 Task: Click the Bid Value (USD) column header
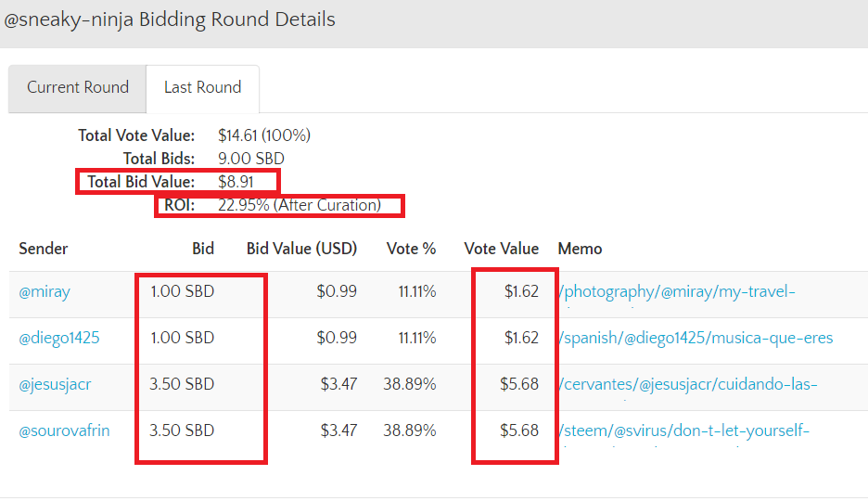[301, 249]
